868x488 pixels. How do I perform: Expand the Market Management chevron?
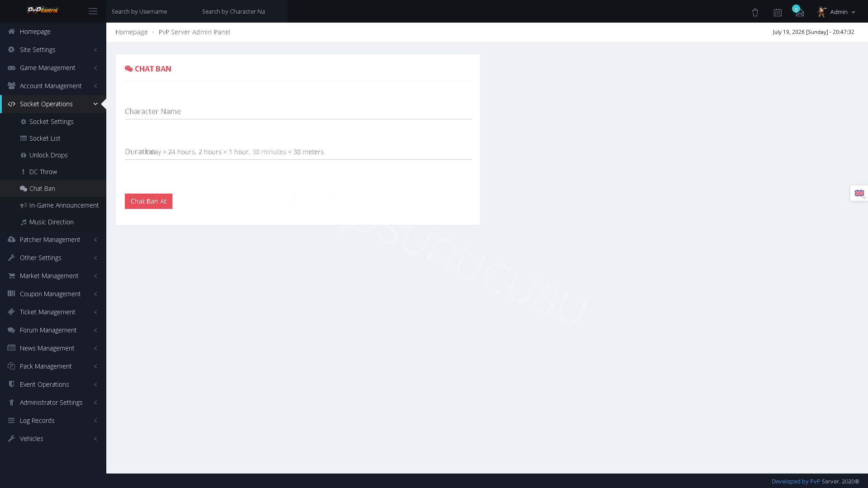tap(95, 276)
